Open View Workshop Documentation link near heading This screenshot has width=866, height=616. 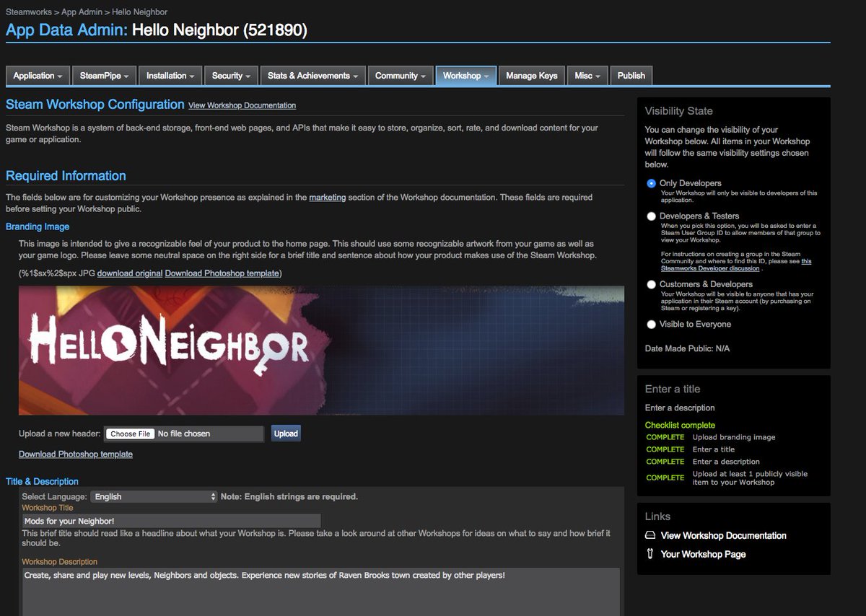click(x=242, y=105)
